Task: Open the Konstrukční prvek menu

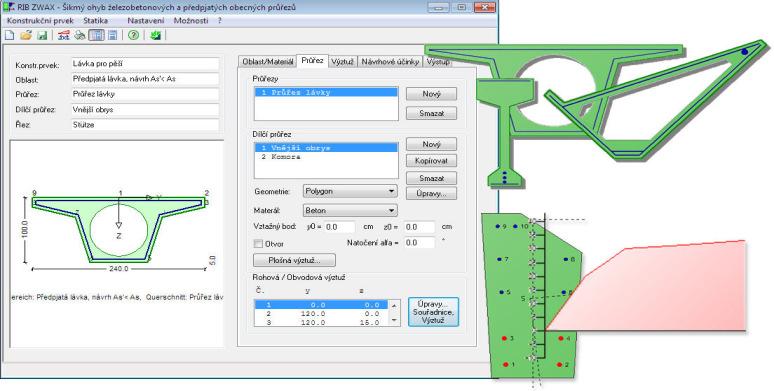Action: [x=40, y=21]
